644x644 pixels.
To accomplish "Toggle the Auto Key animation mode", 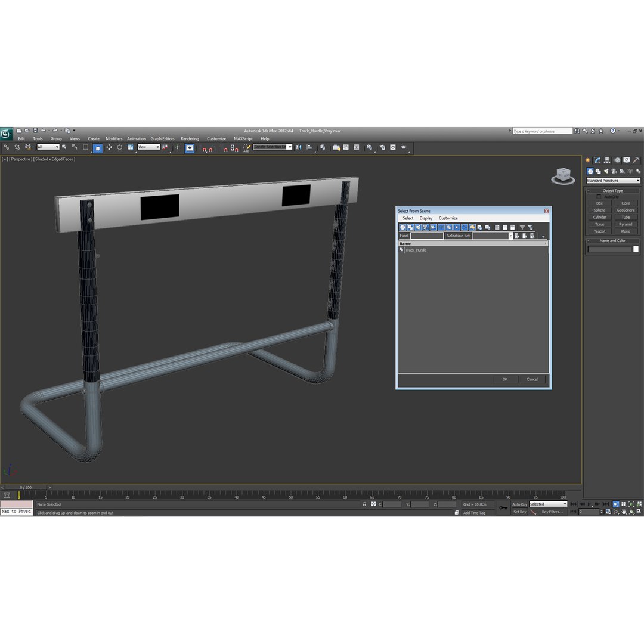I will click(x=519, y=504).
